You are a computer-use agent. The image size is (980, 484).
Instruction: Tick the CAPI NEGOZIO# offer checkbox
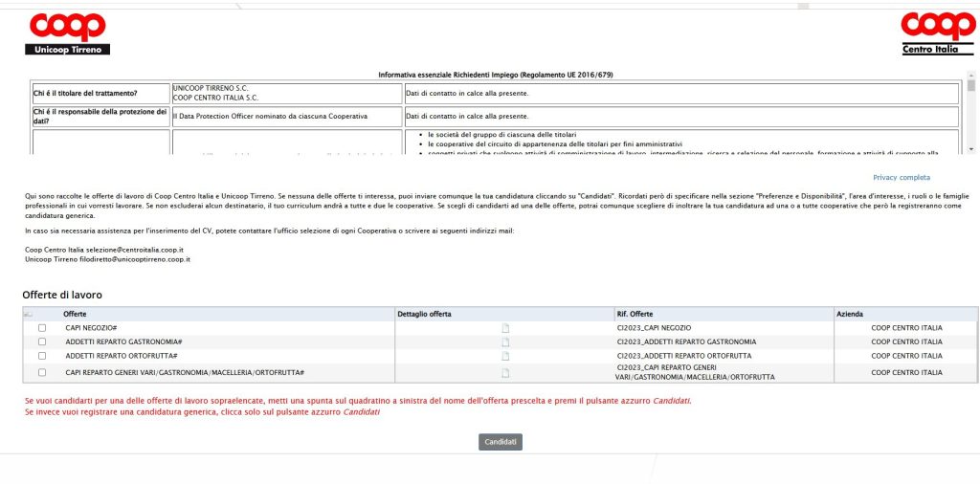pos(42,328)
